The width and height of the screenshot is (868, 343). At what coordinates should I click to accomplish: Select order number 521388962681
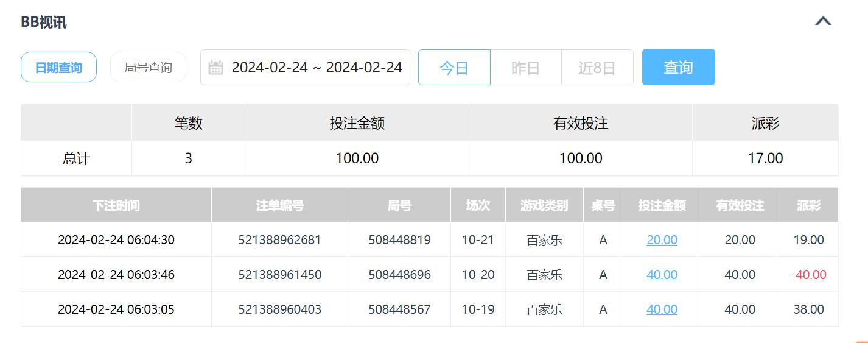279,240
